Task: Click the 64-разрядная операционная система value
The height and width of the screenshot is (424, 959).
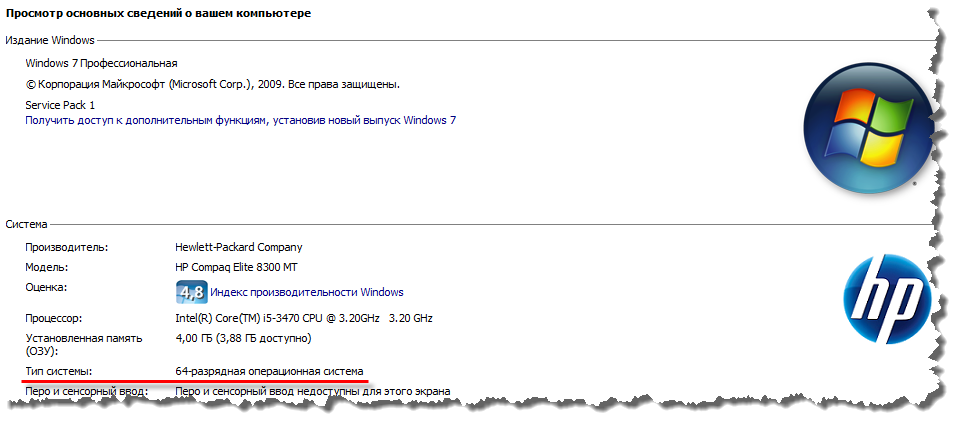Action: pos(269,371)
